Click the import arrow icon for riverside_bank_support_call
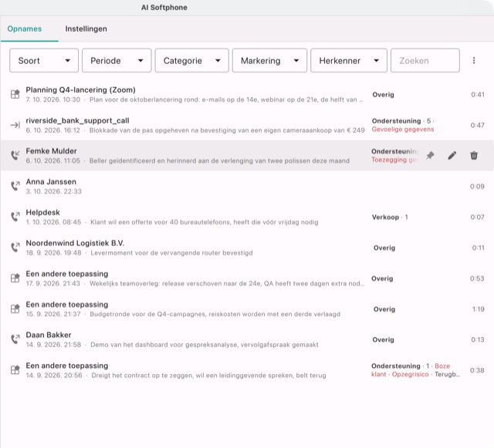Image resolution: width=494 pixels, height=448 pixels. (15, 125)
